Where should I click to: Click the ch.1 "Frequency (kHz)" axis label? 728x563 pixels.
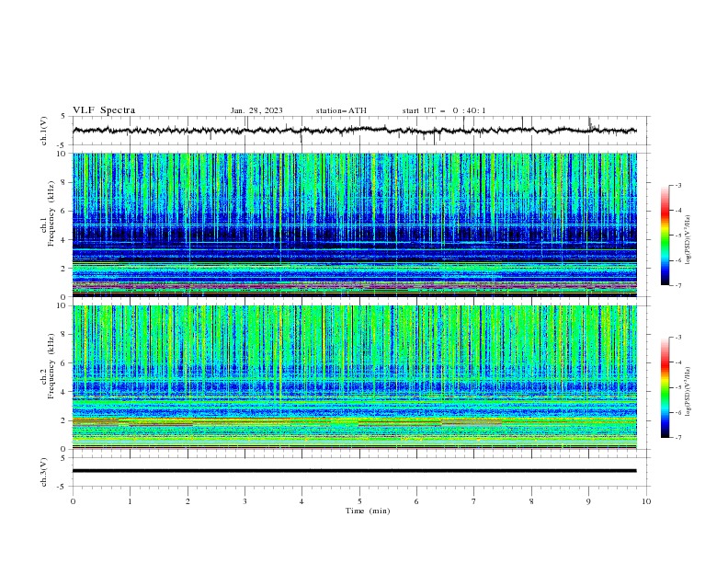(x=51, y=214)
